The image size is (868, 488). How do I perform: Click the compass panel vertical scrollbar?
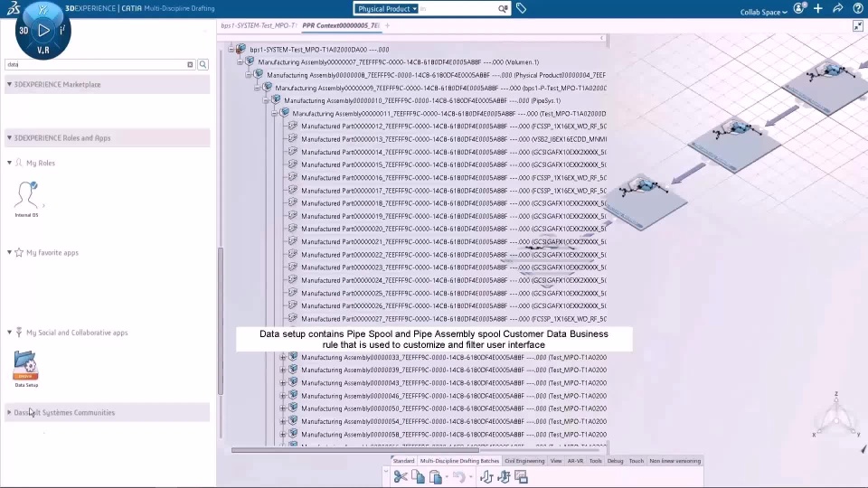[221, 321]
